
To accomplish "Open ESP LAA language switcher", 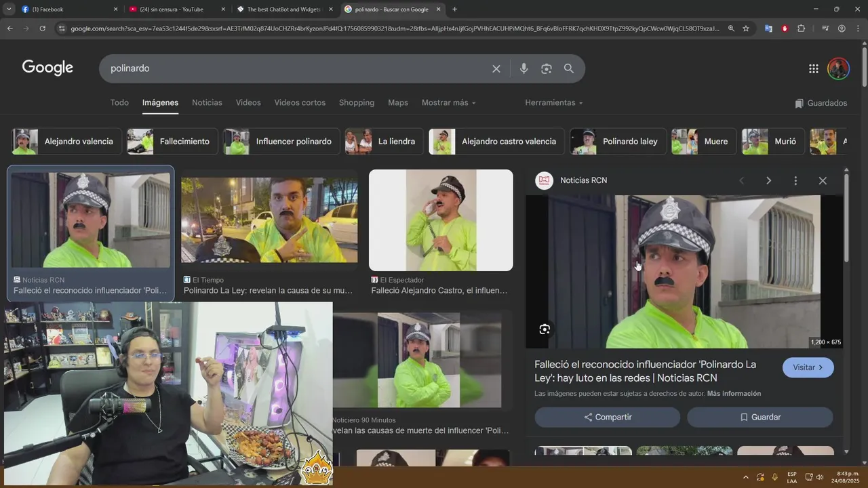I will [792, 477].
